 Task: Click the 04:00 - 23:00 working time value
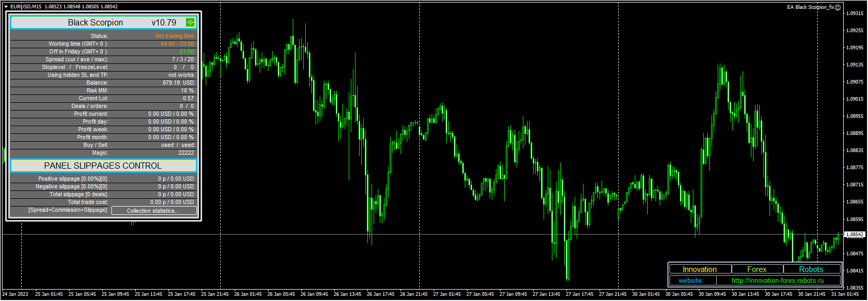point(177,44)
